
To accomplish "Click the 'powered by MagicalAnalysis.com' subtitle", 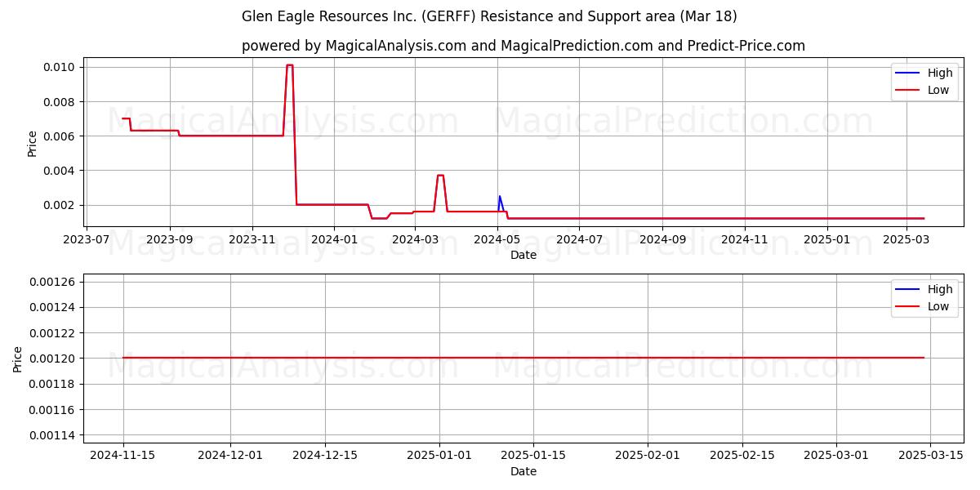I will coord(523,46).
